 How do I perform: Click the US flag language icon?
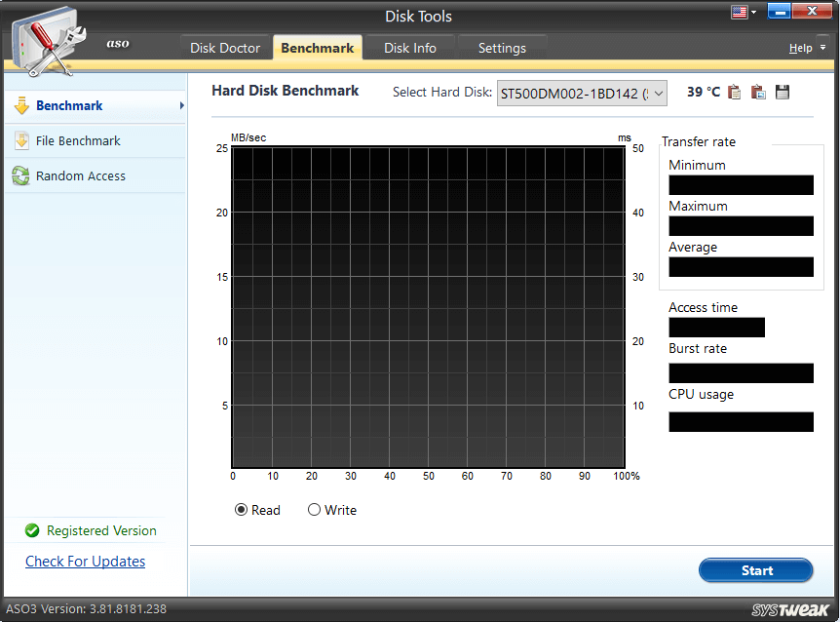739,13
